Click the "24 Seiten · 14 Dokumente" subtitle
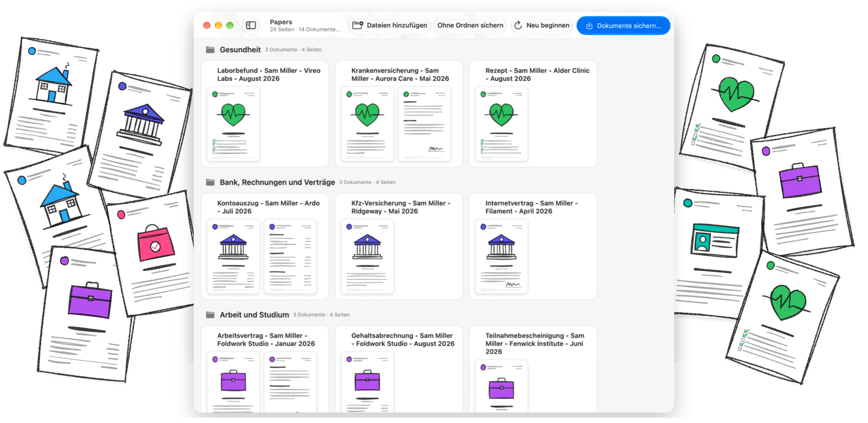The height and width of the screenshot is (423, 868). 305,29
